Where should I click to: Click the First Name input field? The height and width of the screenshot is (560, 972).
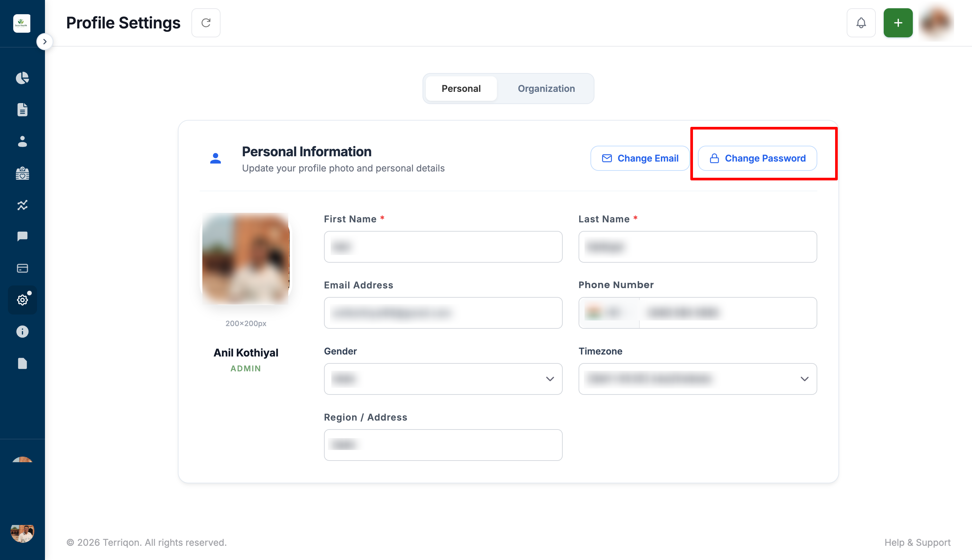443,246
